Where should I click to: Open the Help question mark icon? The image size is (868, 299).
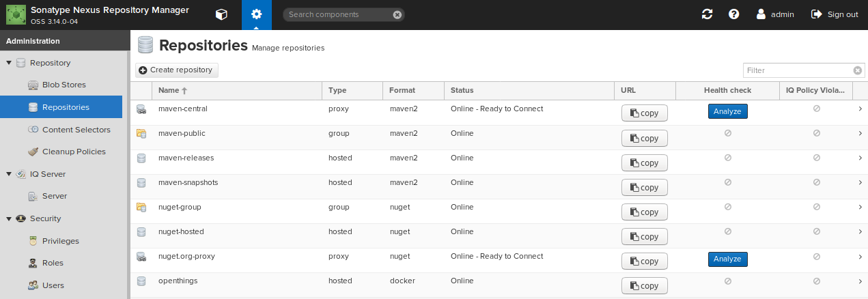[x=733, y=14]
